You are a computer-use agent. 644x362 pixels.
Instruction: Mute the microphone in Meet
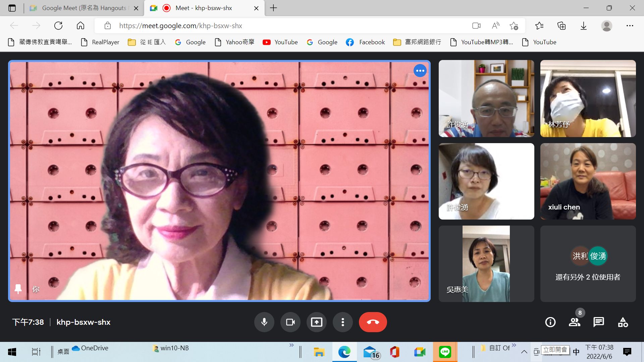pos(264,322)
